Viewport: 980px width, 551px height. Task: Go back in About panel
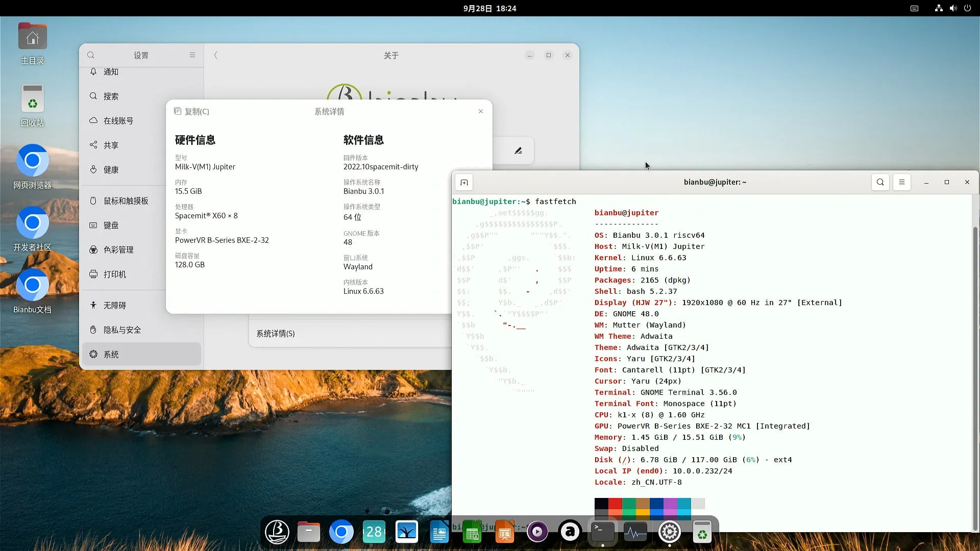[216, 55]
